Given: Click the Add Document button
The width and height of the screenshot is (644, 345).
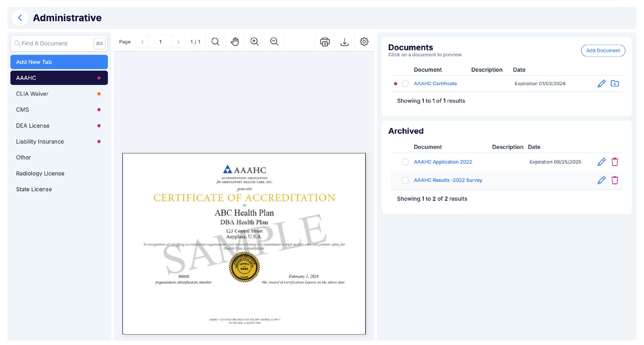Looking at the screenshot, I should [x=603, y=51].
